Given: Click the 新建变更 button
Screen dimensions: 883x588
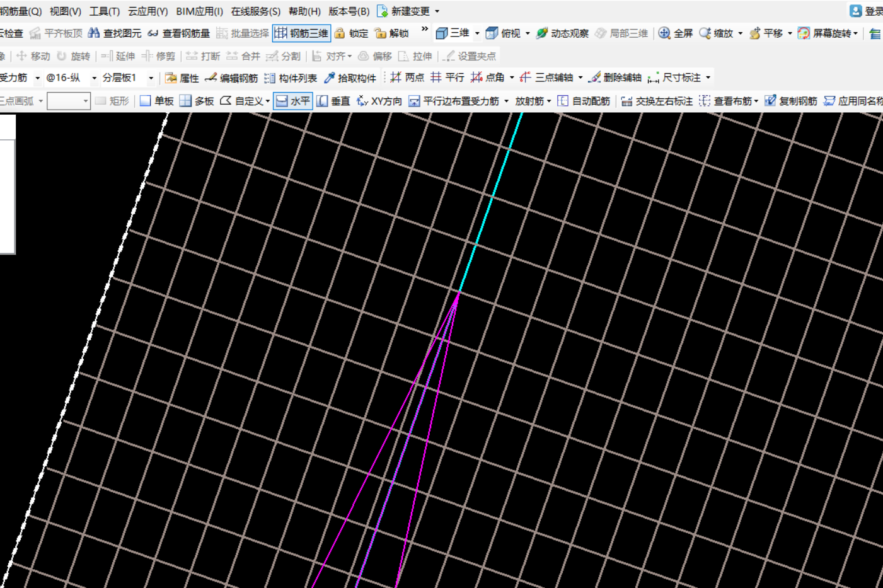Looking at the screenshot, I should tap(403, 11).
